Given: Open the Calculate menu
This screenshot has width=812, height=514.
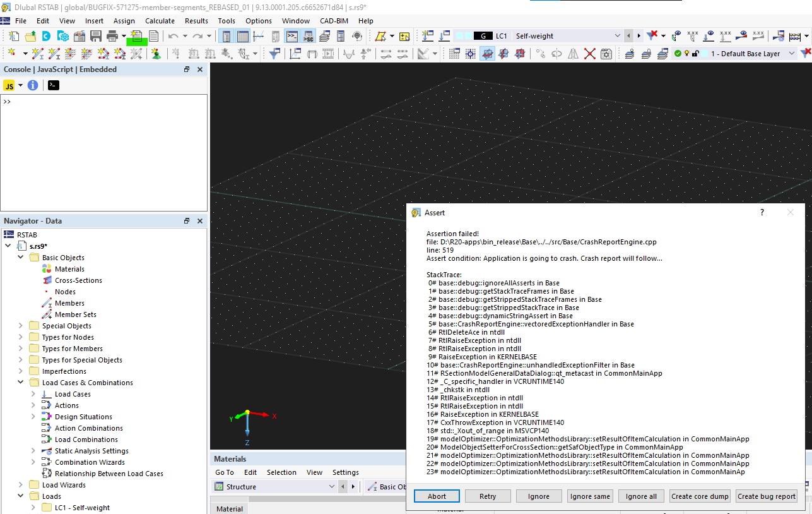Looking at the screenshot, I should (x=160, y=21).
